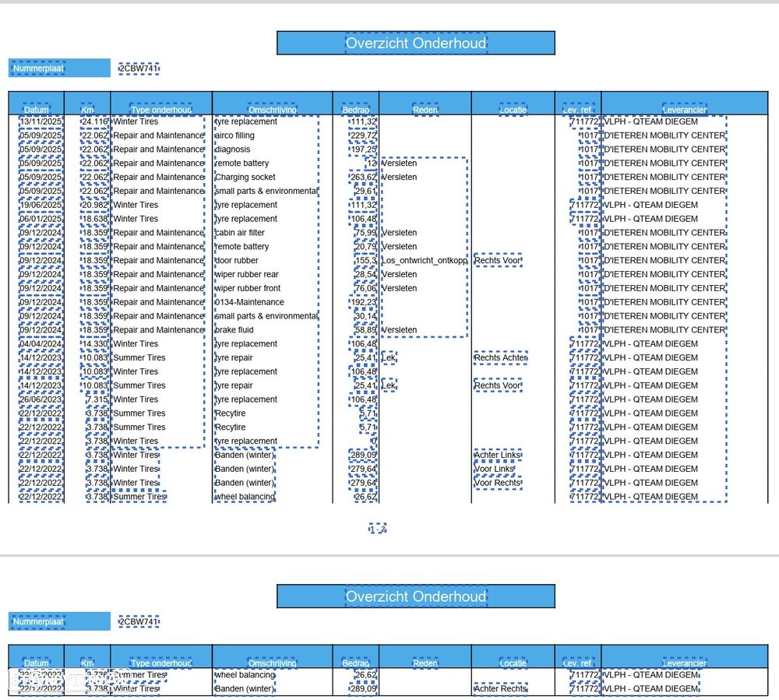Select the location 'Rechts Achter'
This screenshot has width=779, height=700.
[500, 357]
